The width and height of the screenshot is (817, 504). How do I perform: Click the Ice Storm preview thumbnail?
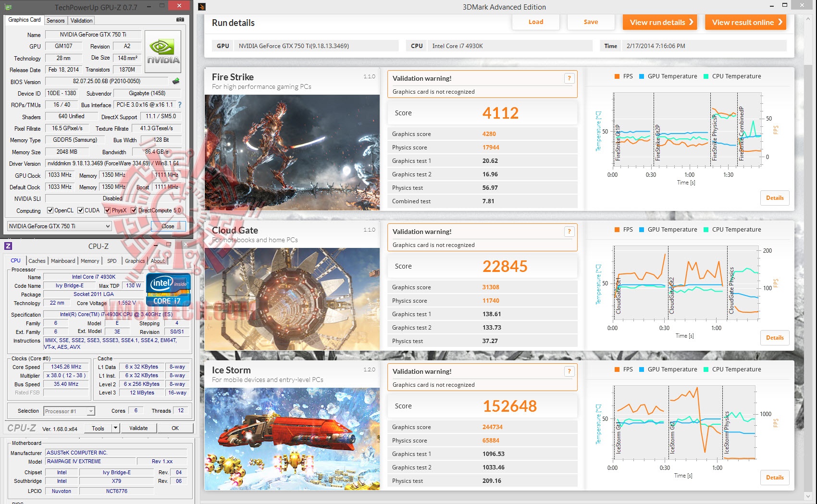(x=292, y=439)
